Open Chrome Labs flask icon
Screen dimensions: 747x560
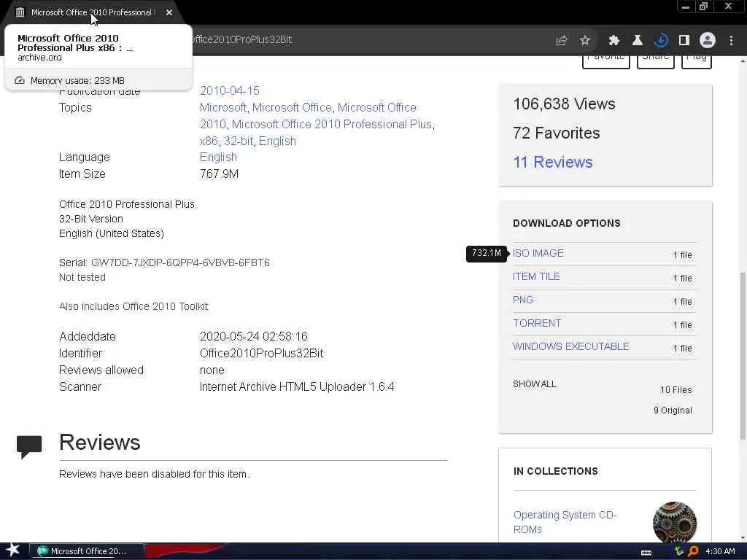point(638,41)
